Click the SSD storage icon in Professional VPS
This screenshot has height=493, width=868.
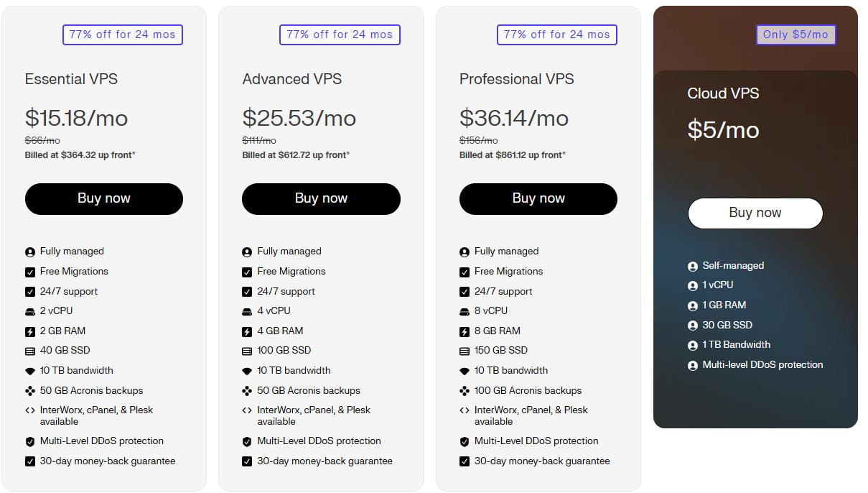coord(465,351)
